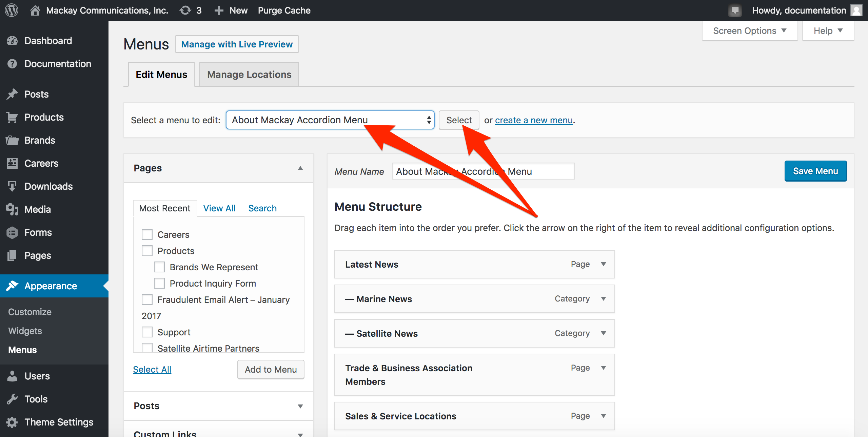Open Mackay Communications, Inc. site link
The width and height of the screenshot is (868, 437).
click(x=107, y=11)
